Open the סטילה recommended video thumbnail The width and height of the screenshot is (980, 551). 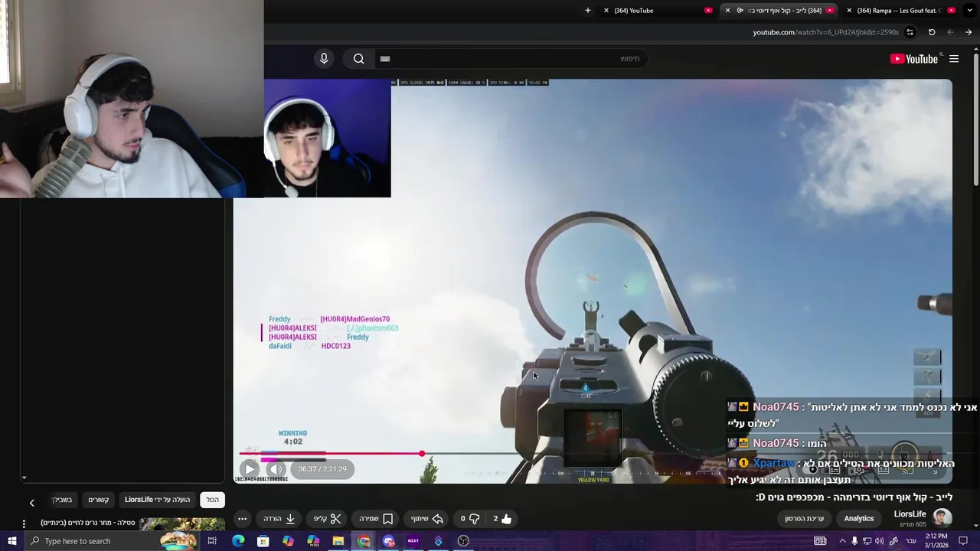pos(182,524)
